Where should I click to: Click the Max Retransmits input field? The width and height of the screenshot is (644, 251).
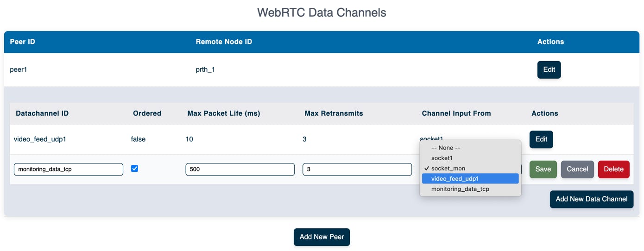[357, 169]
